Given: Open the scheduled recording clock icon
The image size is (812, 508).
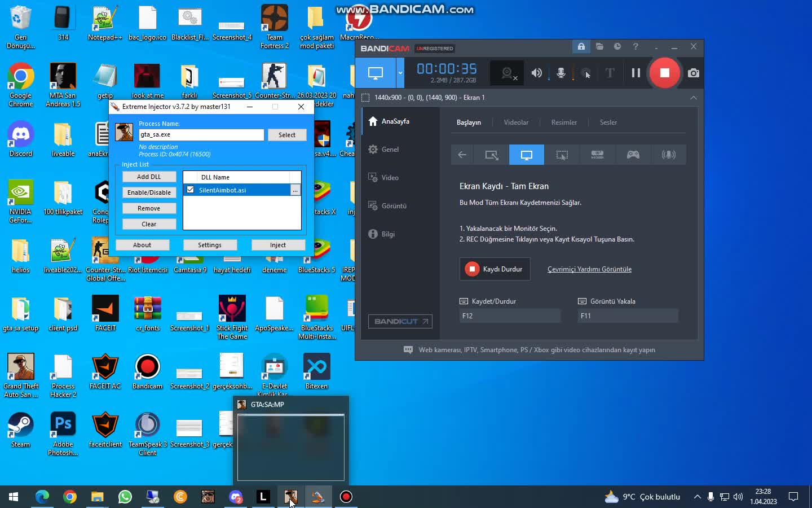Looking at the screenshot, I should click(x=617, y=46).
